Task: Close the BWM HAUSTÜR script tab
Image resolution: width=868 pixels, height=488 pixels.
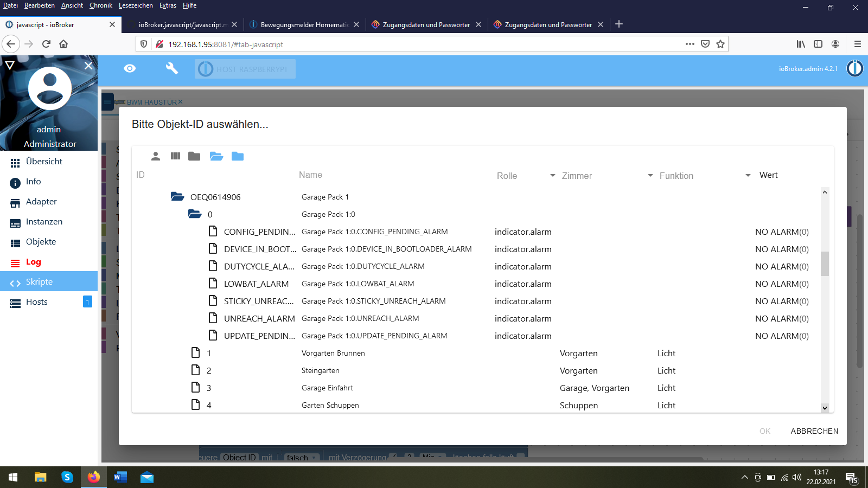Action: coord(181,102)
